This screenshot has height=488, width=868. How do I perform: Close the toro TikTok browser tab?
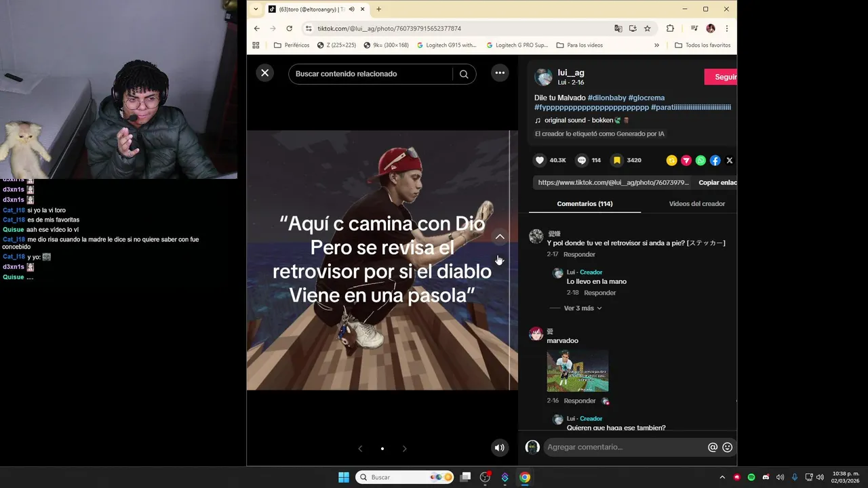[363, 9]
